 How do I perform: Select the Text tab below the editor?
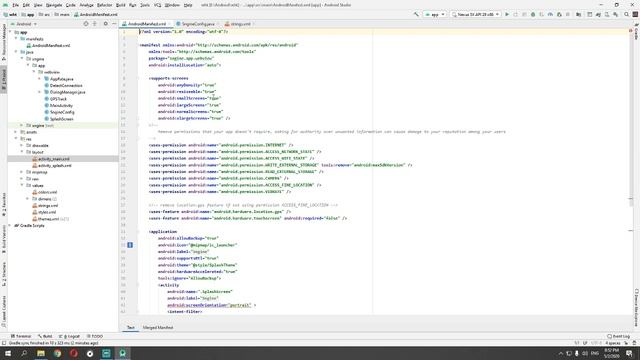click(131, 327)
